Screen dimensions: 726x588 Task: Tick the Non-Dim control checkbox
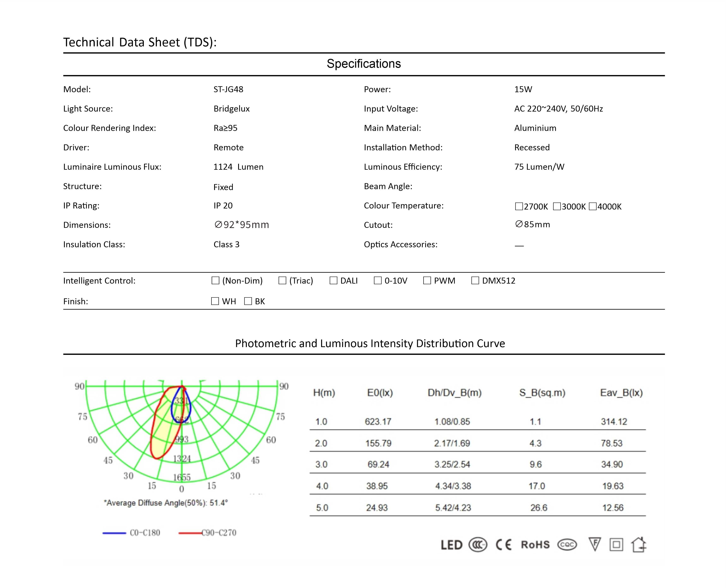215,281
